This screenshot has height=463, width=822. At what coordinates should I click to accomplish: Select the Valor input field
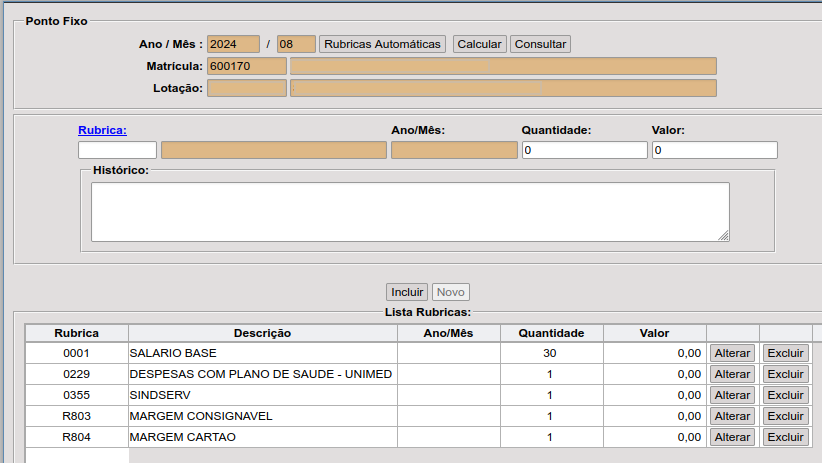[714, 150]
